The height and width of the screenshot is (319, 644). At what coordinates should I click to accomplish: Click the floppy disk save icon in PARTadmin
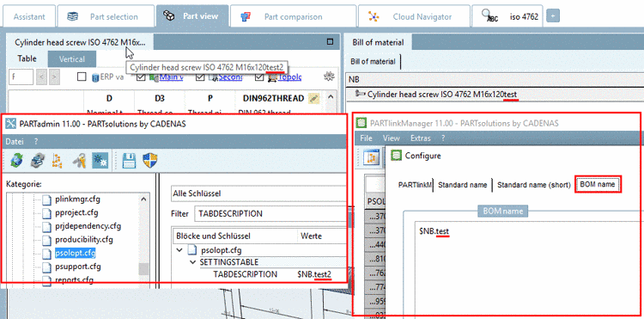click(130, 160)
